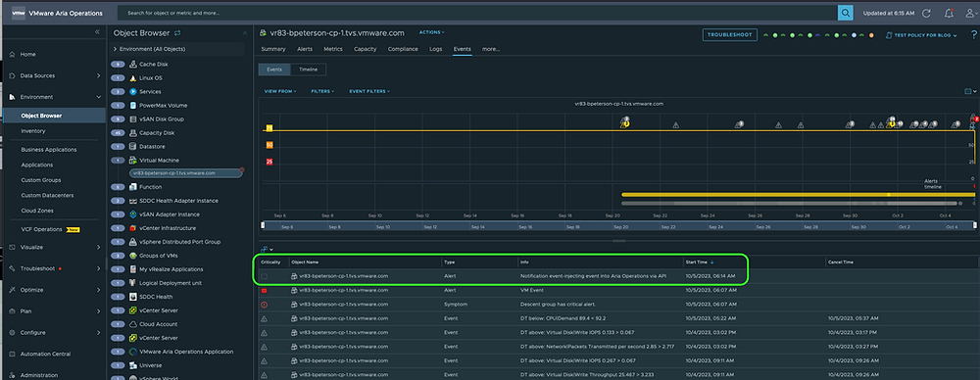This screenshot has width=980, height=380.
Task: Select the SDDC Health icon
Action: click(133, 297)
